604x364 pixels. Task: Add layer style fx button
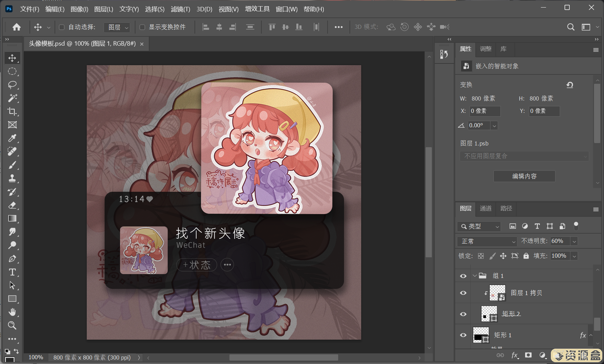[514, 355]
